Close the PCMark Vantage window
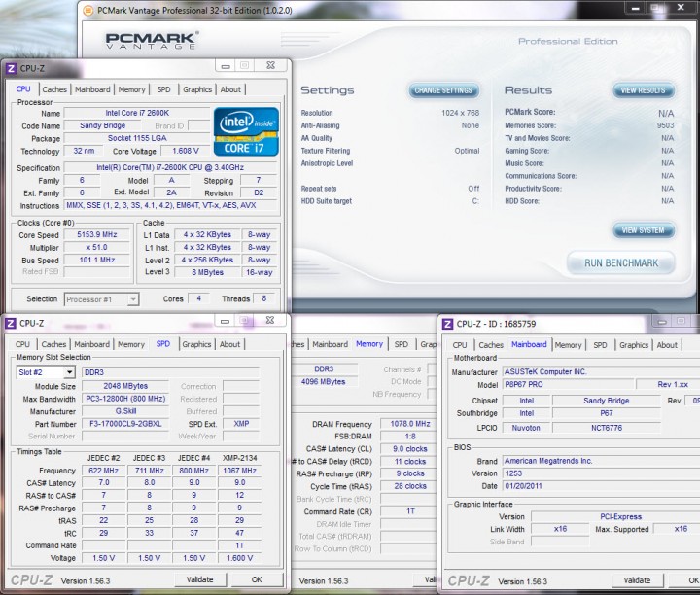Viewport: 700px width, 595px height. [681, 7]
